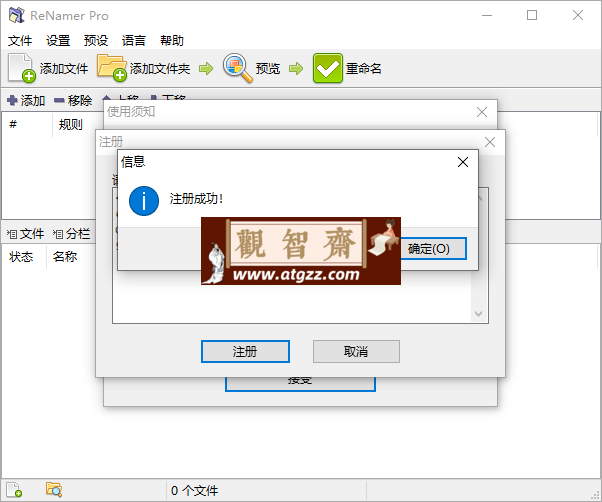Click the 状态 column header
The image size is (602, 502).
point(21,256)
